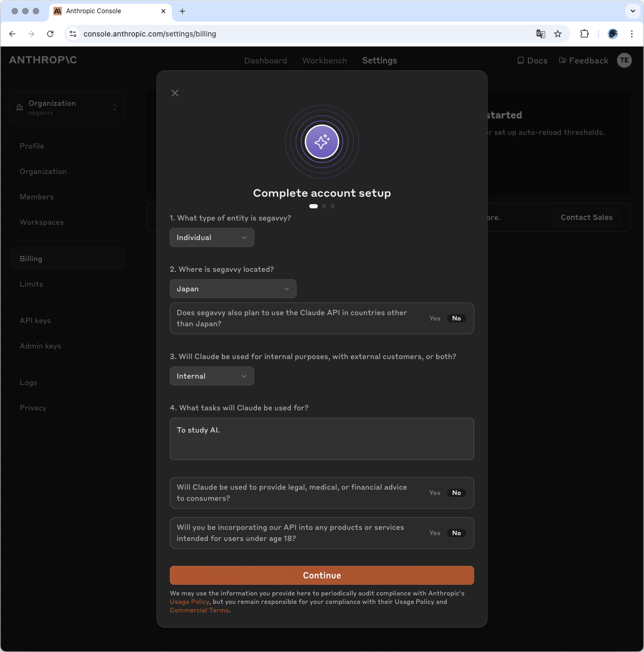
Task: Select No for legal, medical, financial advice
Action: [x=456, y=493]
